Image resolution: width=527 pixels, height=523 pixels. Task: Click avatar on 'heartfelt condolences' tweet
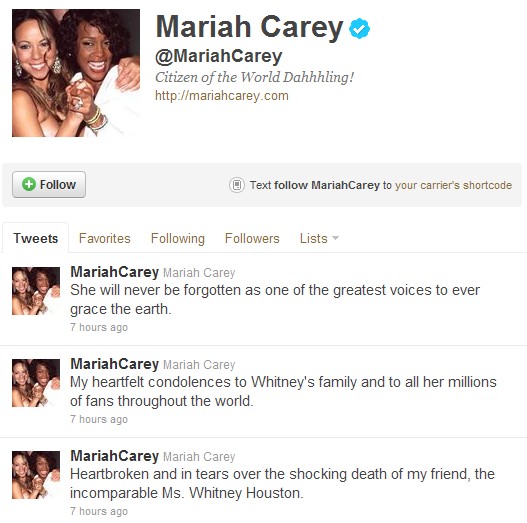[x=36, y=383]
